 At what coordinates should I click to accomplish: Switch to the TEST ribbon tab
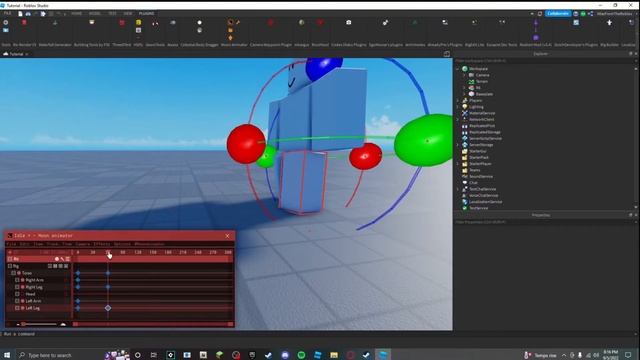(x=112, y=13)
